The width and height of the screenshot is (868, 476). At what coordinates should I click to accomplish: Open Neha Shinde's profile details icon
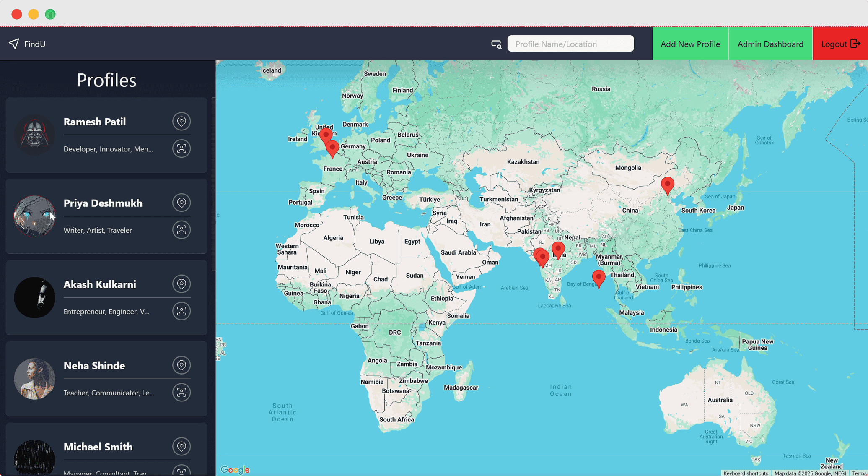[181, 393]
